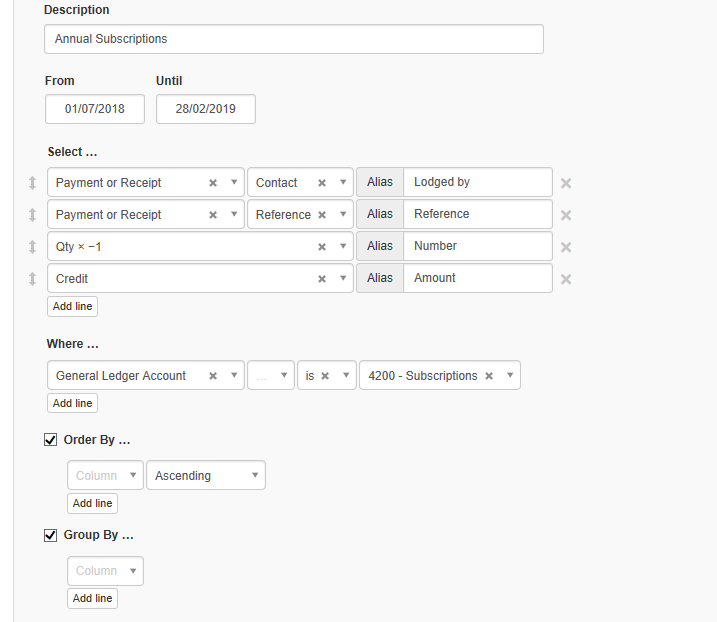Click reorder handle on Credit row

pos(32,279)
